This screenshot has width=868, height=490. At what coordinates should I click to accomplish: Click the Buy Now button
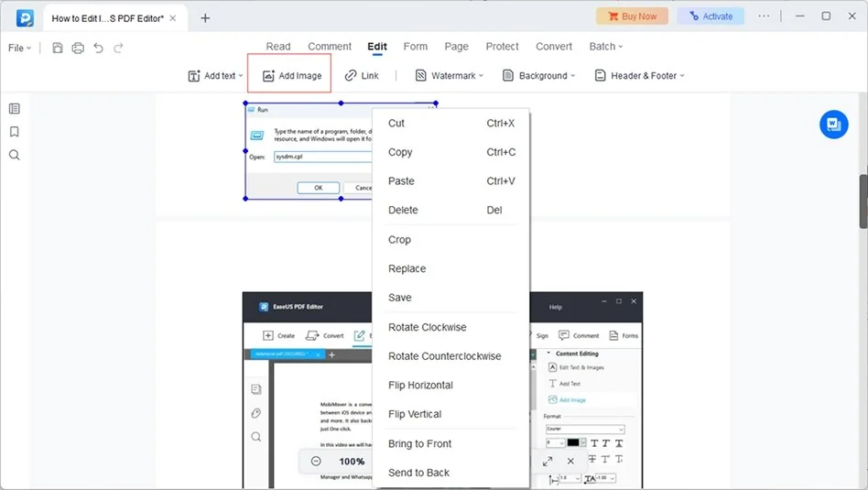(x=632, y=16)
